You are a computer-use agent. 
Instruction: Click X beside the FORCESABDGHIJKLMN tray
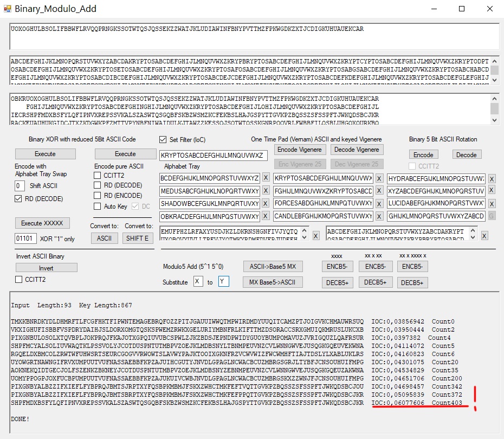[x=379, y=204]
